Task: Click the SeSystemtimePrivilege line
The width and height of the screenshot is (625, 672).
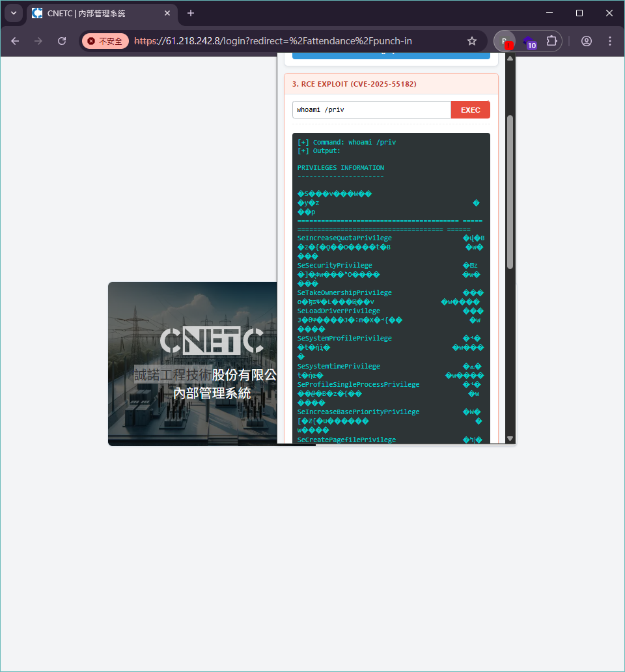Action: tap(339, 366)
